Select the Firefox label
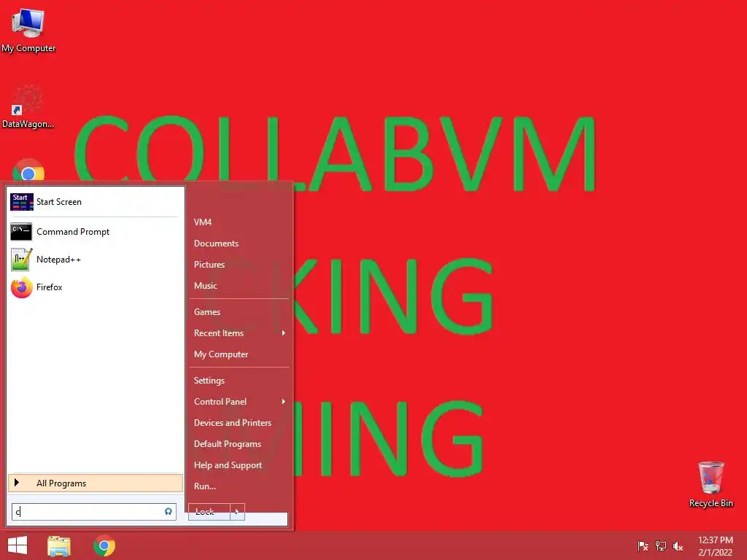 pos(49,287)
